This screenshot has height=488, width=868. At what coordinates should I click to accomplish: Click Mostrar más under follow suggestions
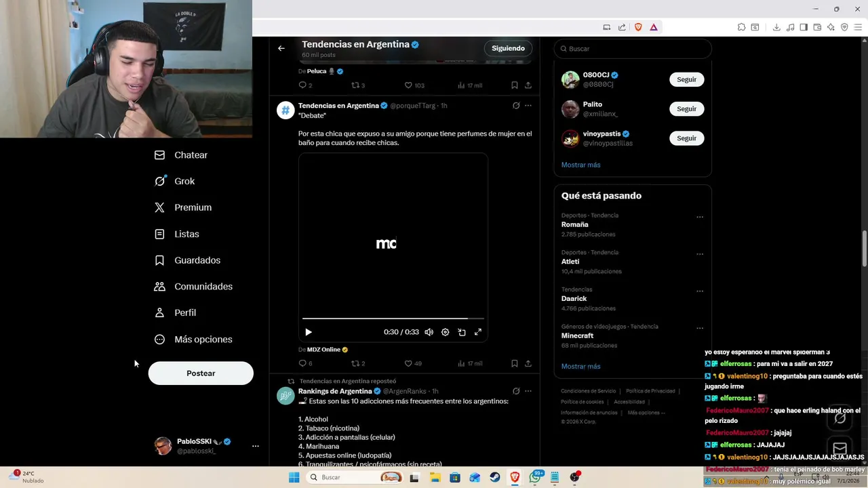pyautogui.click(x=580, y=165)
